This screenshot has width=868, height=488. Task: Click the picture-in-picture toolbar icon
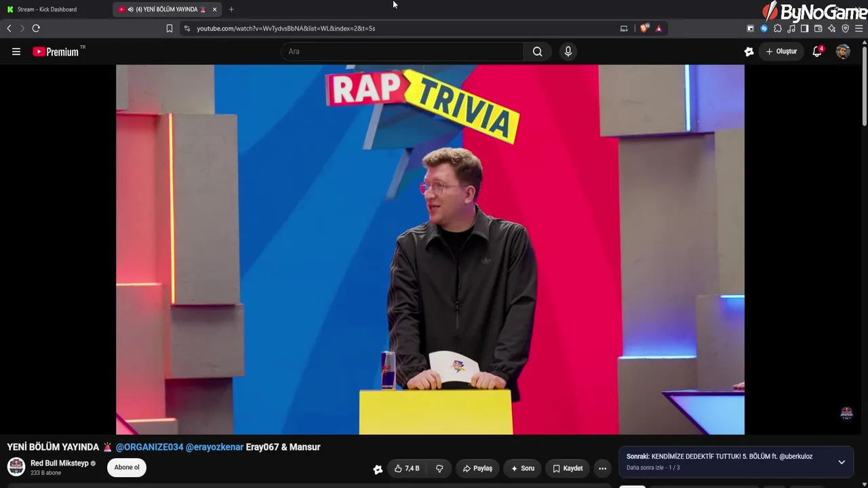[751, 28]
